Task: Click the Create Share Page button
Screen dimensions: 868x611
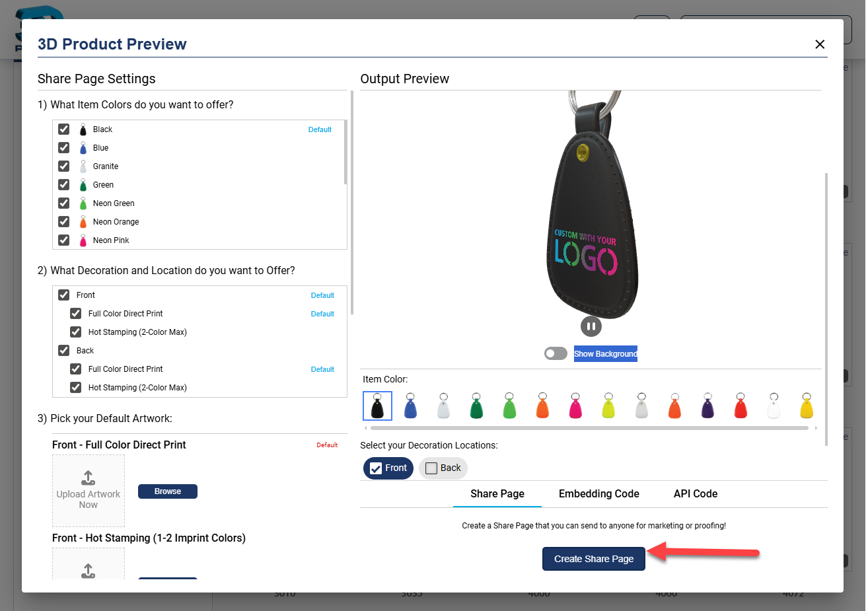Action: point(594,559)
